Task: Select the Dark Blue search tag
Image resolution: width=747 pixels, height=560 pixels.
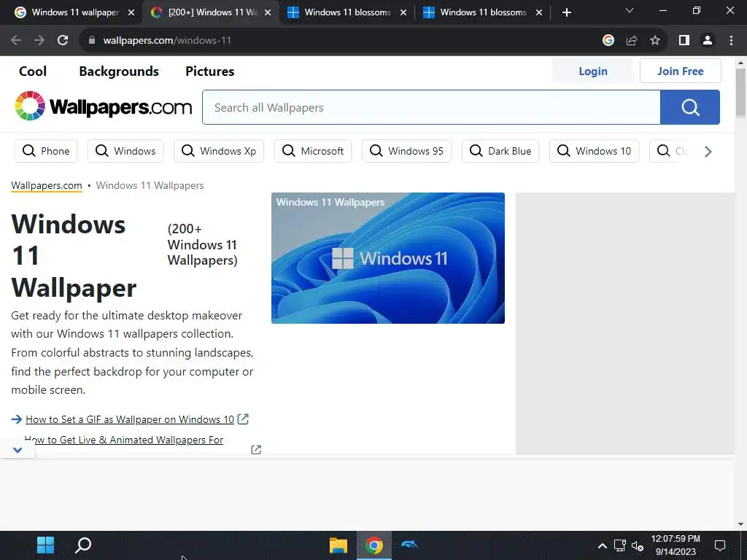Action: 500,151
